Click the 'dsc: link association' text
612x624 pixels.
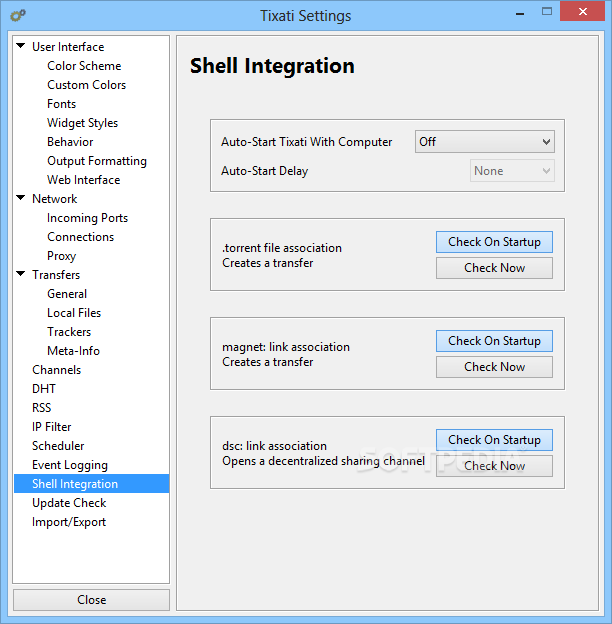pos(274,446)
